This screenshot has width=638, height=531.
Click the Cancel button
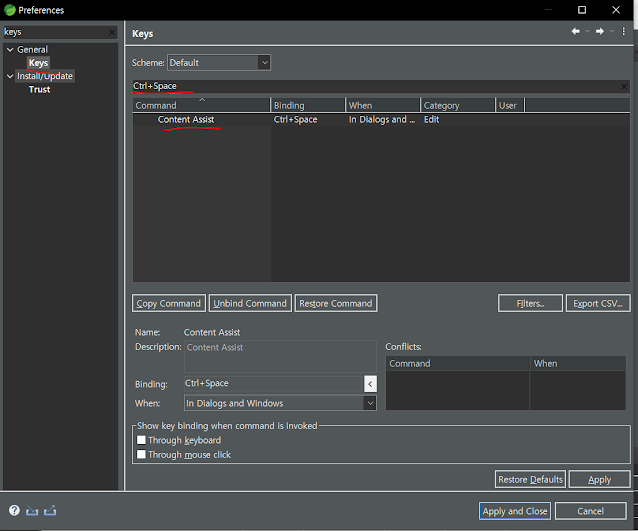590,511
